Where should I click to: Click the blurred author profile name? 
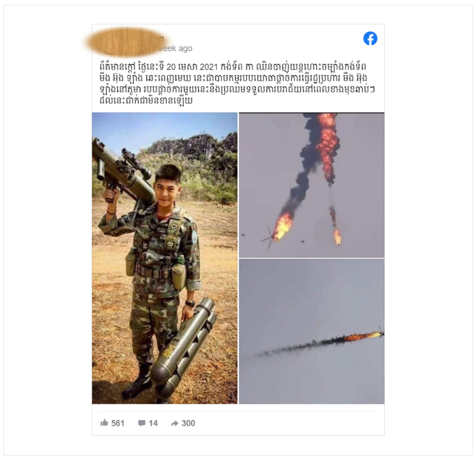127,42
